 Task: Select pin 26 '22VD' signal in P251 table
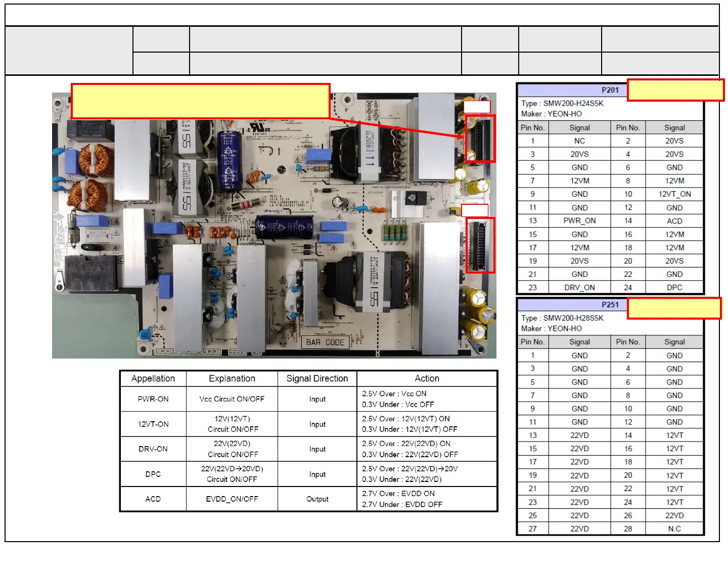pos(674,515)
